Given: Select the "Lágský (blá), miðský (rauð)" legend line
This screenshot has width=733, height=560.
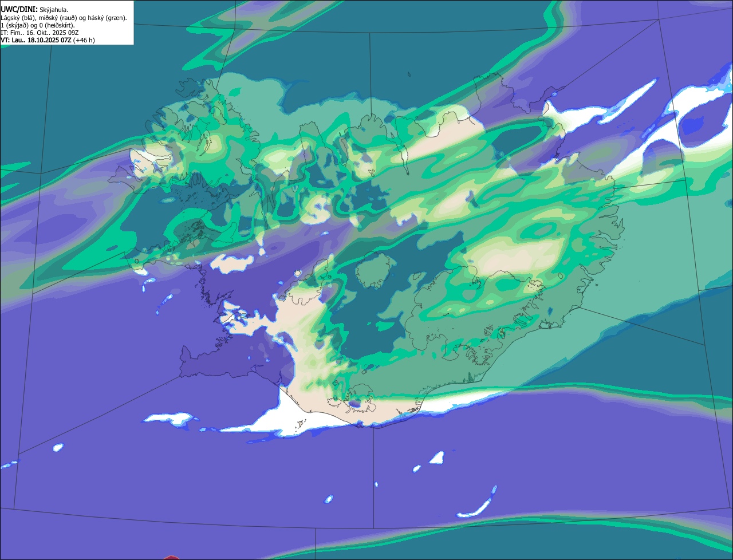Looking at the screenshot, I should pos(64,18).
